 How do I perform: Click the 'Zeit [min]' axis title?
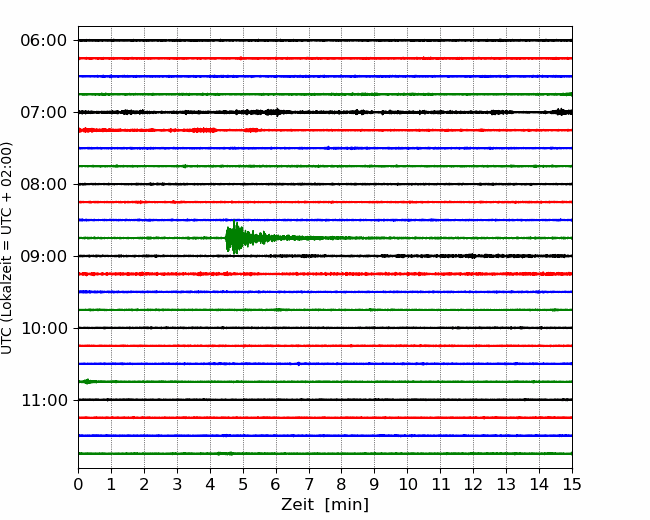coord(325,505)
